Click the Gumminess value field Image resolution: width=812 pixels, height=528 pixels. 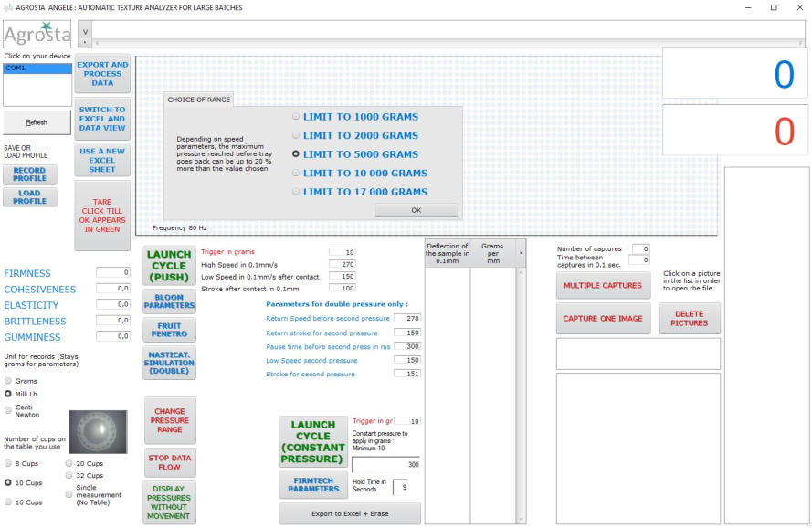113,336
